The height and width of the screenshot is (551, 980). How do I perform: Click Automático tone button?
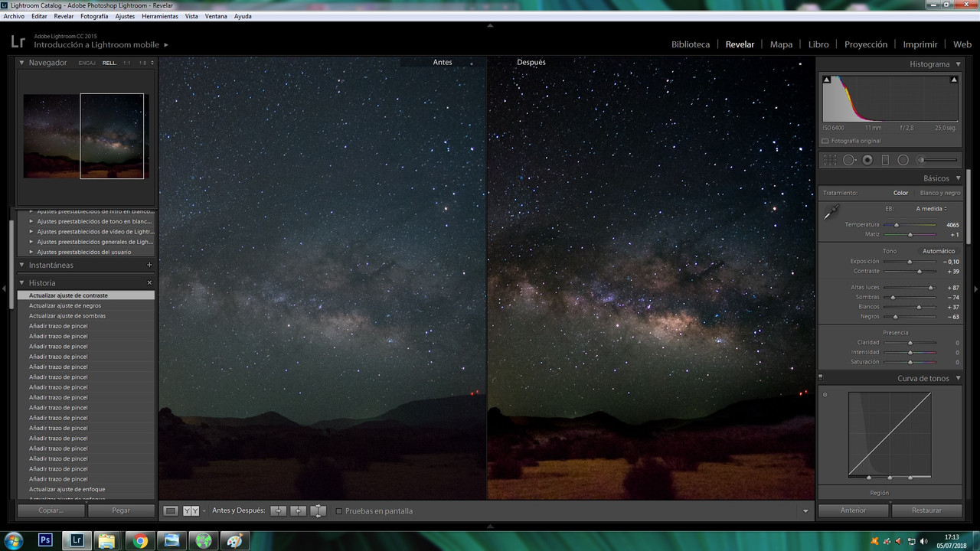(x=939, y=251)
